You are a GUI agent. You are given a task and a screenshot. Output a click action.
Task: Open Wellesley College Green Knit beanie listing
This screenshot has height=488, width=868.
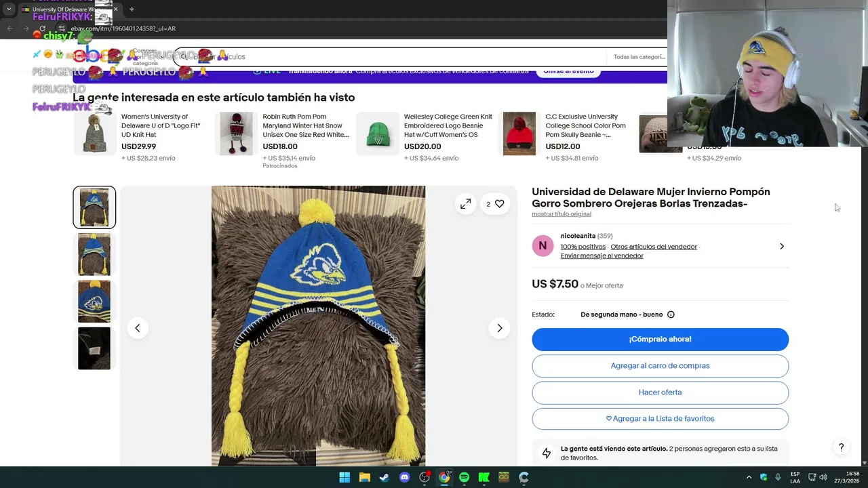[x=448, y=125]
